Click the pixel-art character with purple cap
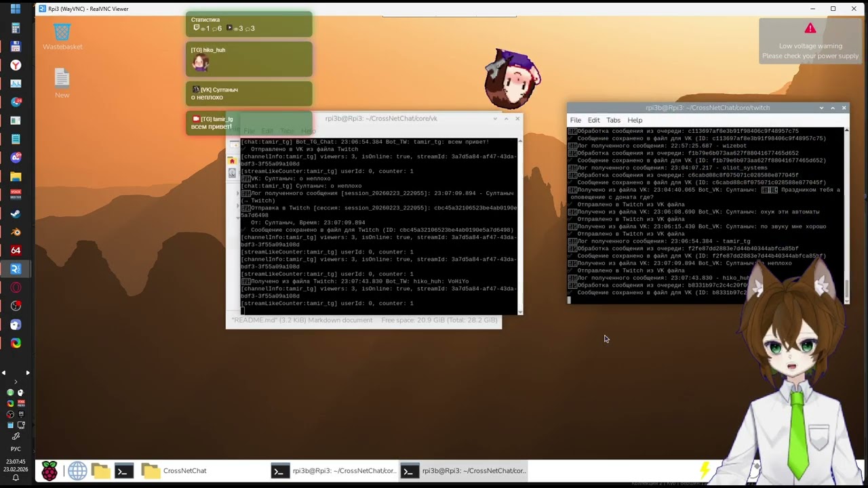This screenshot has height=488, width=868. (512, 78)
